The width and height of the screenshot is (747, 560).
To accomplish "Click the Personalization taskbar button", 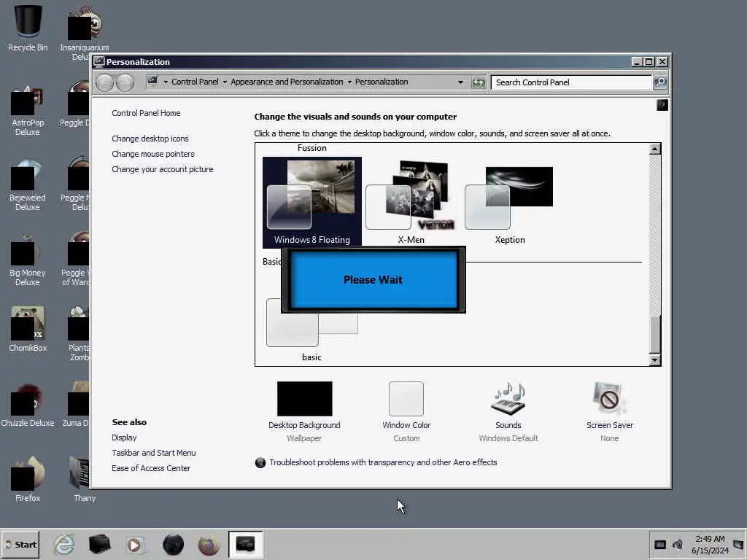I will tap(245, 544).
